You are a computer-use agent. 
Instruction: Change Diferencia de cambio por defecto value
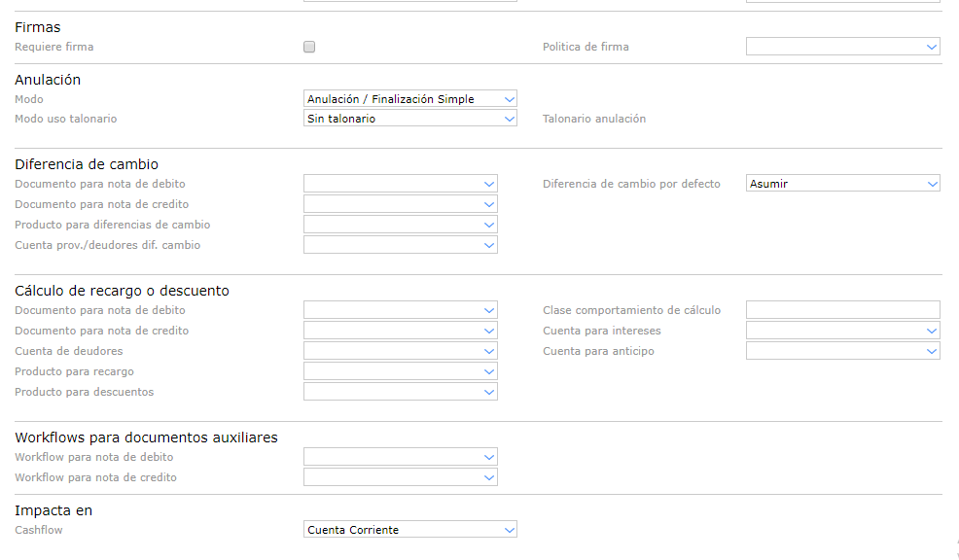[x=842, y=184]
